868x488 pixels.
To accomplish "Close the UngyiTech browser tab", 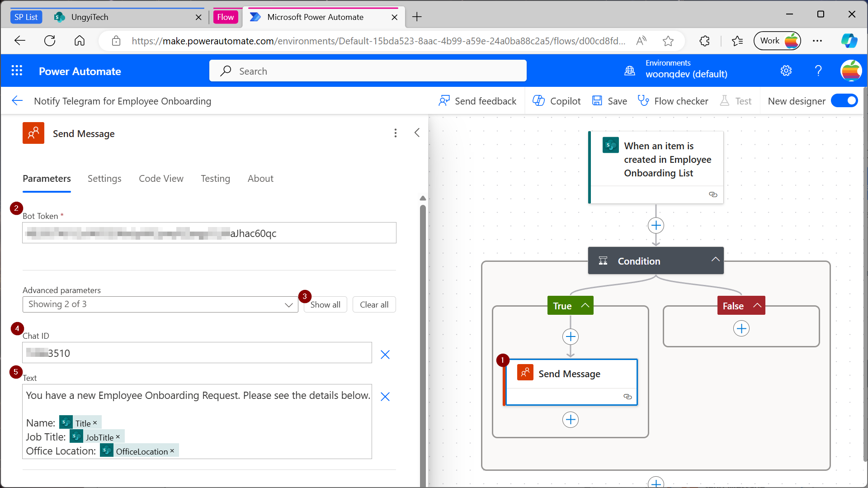I will [x=198, y=17].
